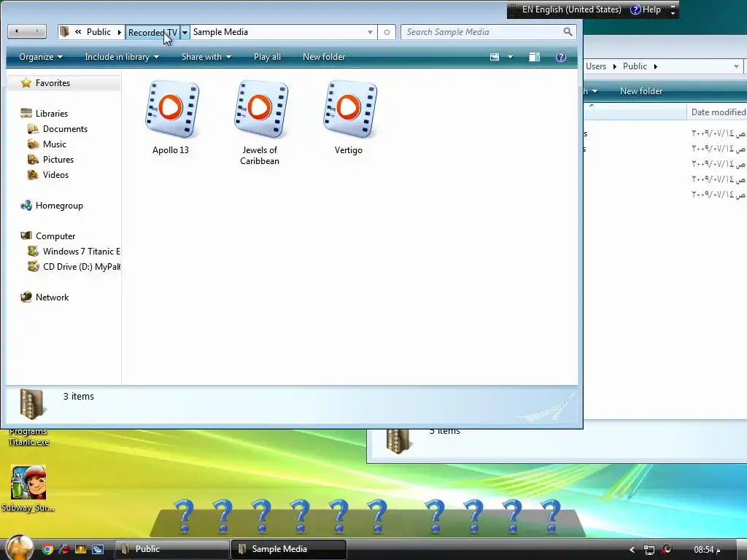
Task: Click Help on the language bar
Action: (x=646, y=9)
